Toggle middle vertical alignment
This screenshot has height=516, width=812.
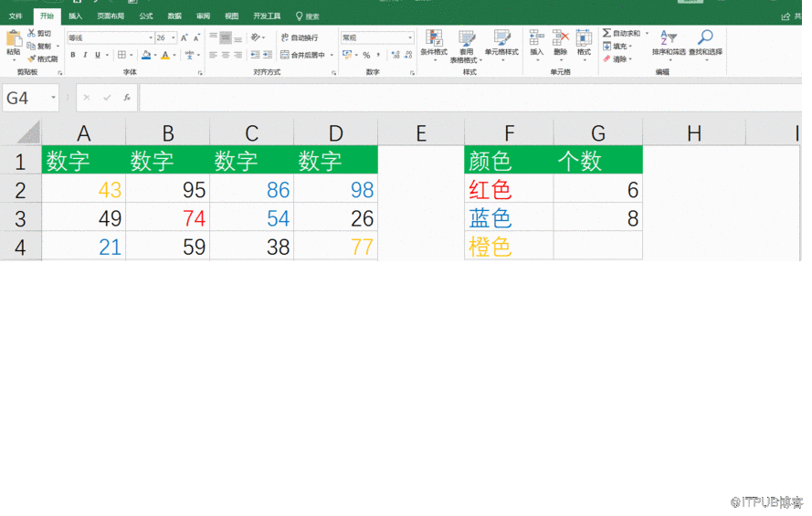tap(226, 37)
